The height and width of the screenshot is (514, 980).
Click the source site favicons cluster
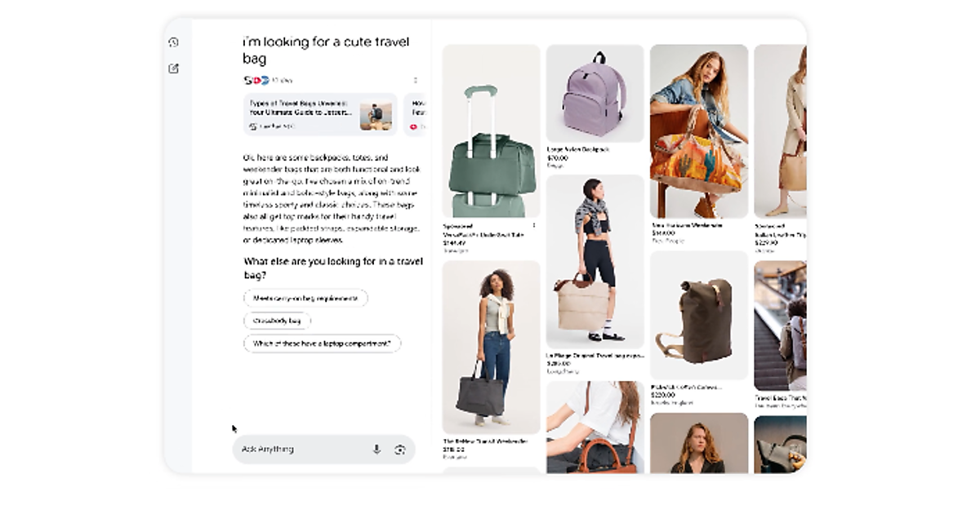[x=256, y=80]
